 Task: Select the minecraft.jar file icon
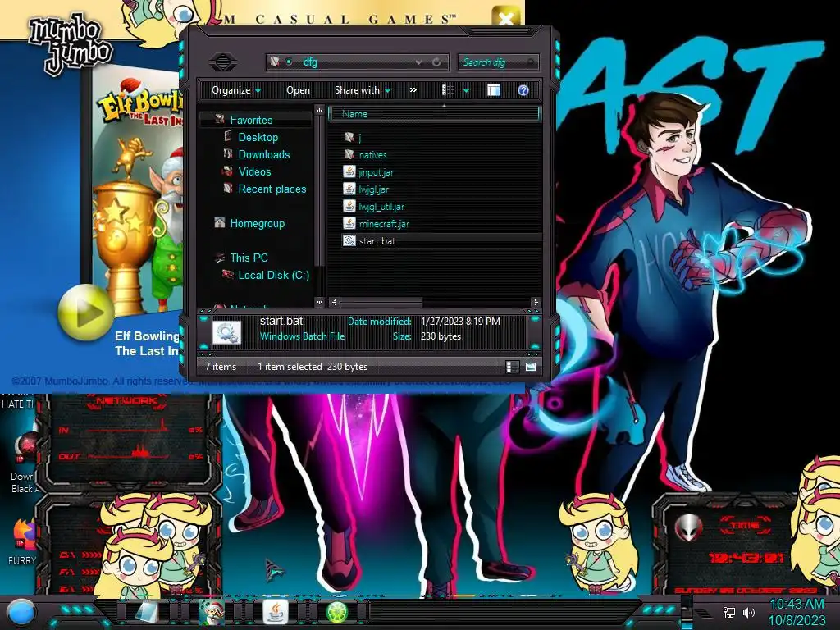[x=349, y=223]
